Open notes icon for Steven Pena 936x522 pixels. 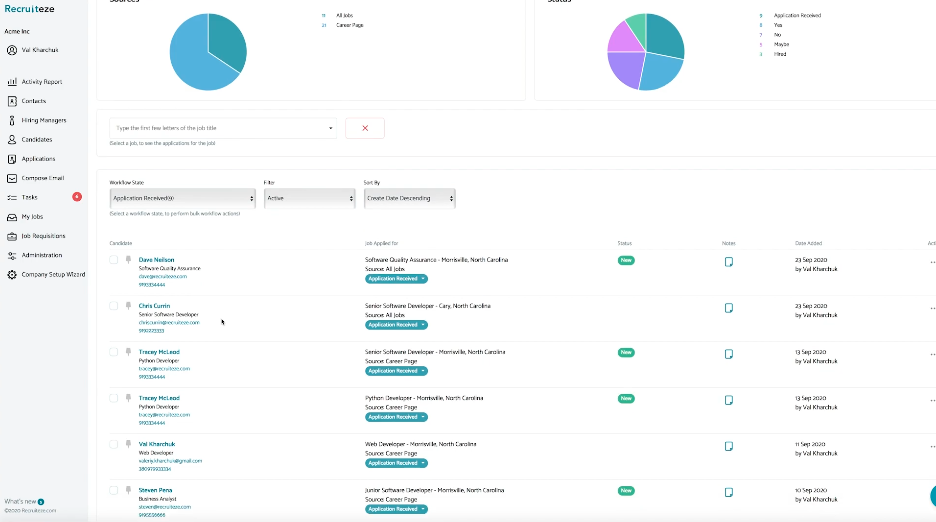[728, 492]
